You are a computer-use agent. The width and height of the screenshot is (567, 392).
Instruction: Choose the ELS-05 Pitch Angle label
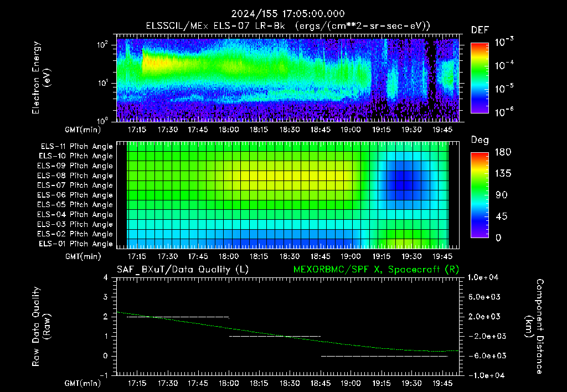(x=75, y=205)
